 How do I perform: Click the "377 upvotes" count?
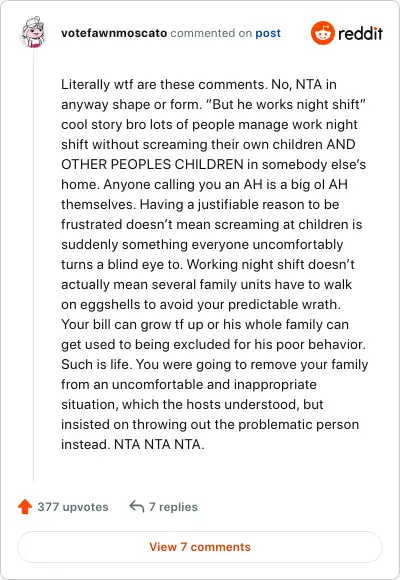pyautogui.click(x=73, y=507)
